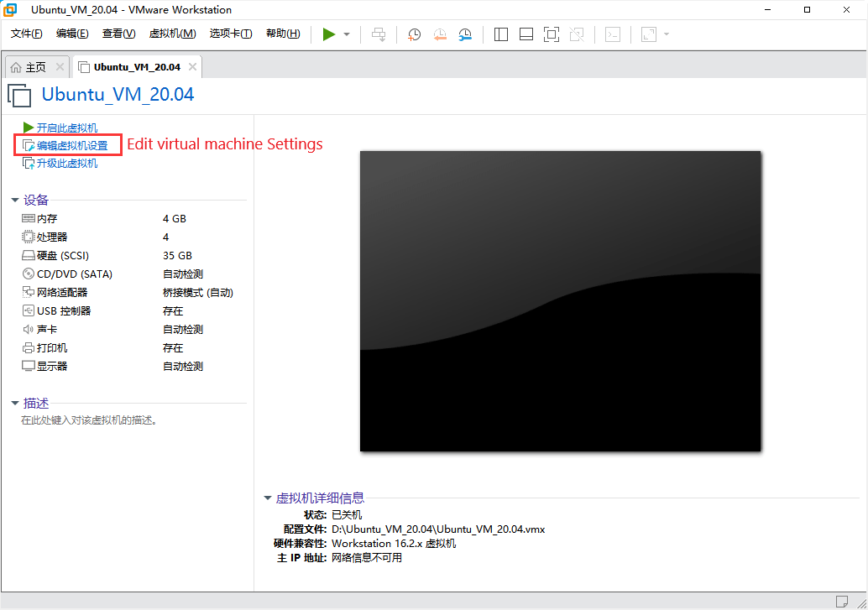The image size is (868, 610).
Task: Enter full screen mode icon
Action: tap(552, 34)
